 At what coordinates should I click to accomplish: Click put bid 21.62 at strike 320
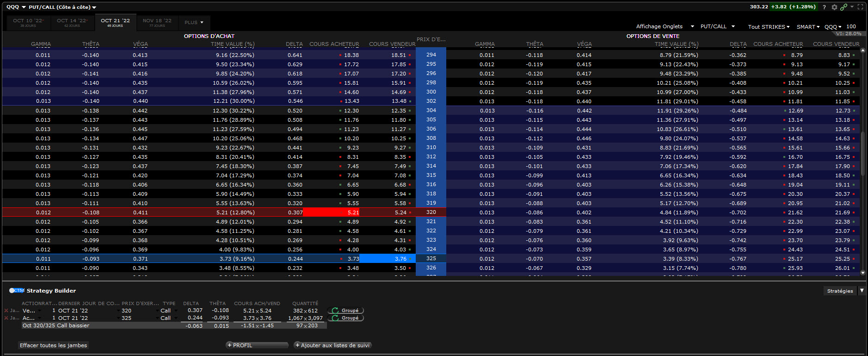point(795,212)
